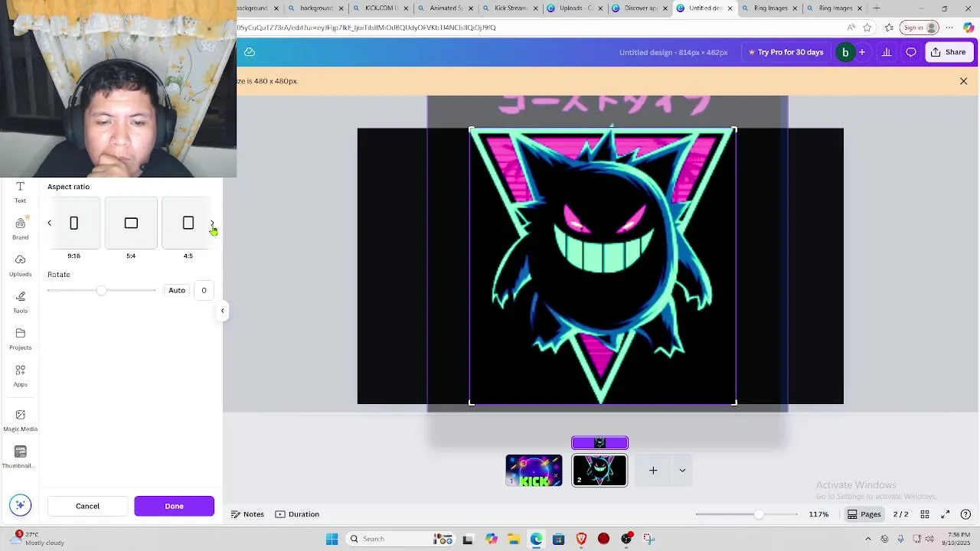Open the Notes panel
Screen dimensions: 980x551
(x=247, y=514)
